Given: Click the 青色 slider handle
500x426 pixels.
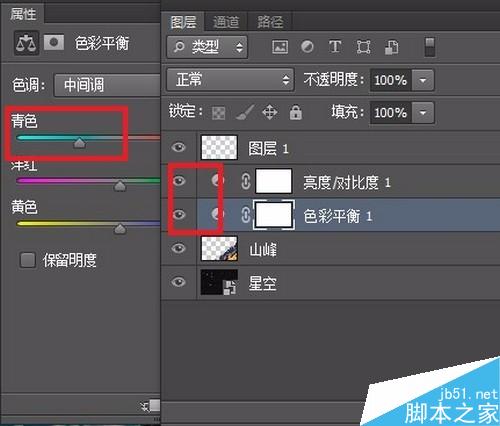Looking at the screenshot, I should pyautogui.click(x=79, y=143).
